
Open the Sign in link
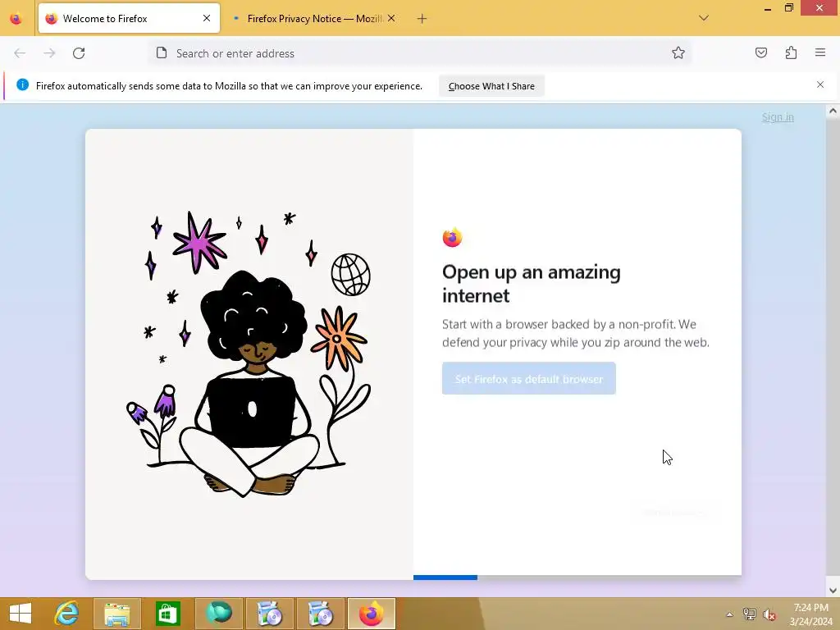pyautogui.click(x=778, y=116)
